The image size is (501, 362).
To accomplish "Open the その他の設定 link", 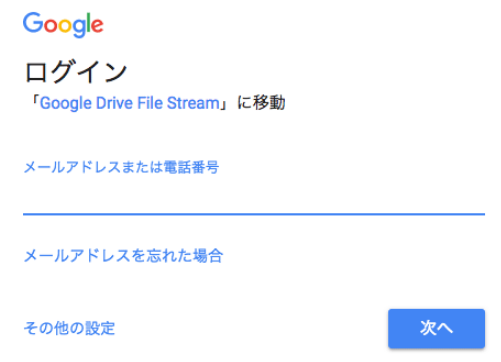I will (69, 328).
